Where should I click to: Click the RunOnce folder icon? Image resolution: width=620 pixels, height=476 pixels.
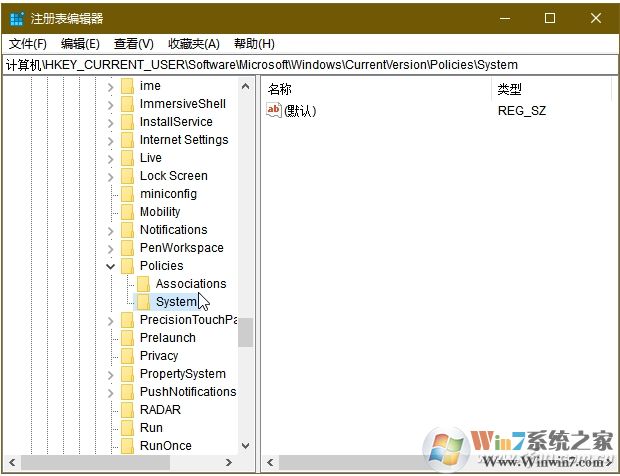coord(127,446)
